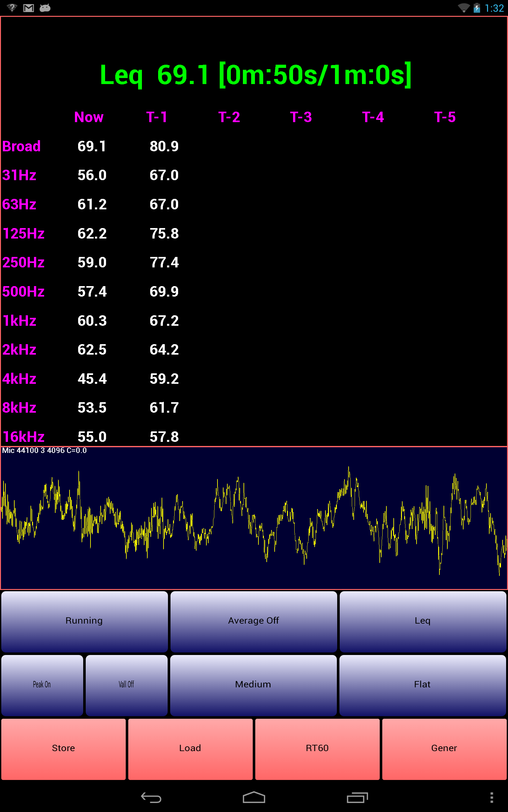Select the 125Hz row label
Screen dimensions: 508x812
pos(23,233)
